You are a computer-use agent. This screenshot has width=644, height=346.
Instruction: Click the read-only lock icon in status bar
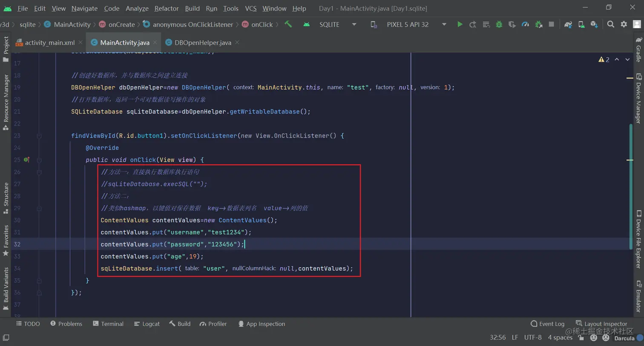pos(581,338)
